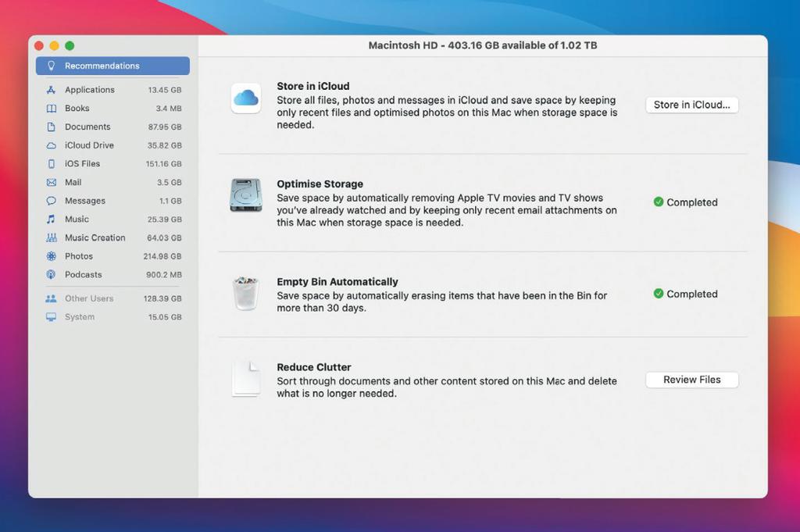Click the Empty Bin trash can icon
800x532 pixels.
(246, 293)
